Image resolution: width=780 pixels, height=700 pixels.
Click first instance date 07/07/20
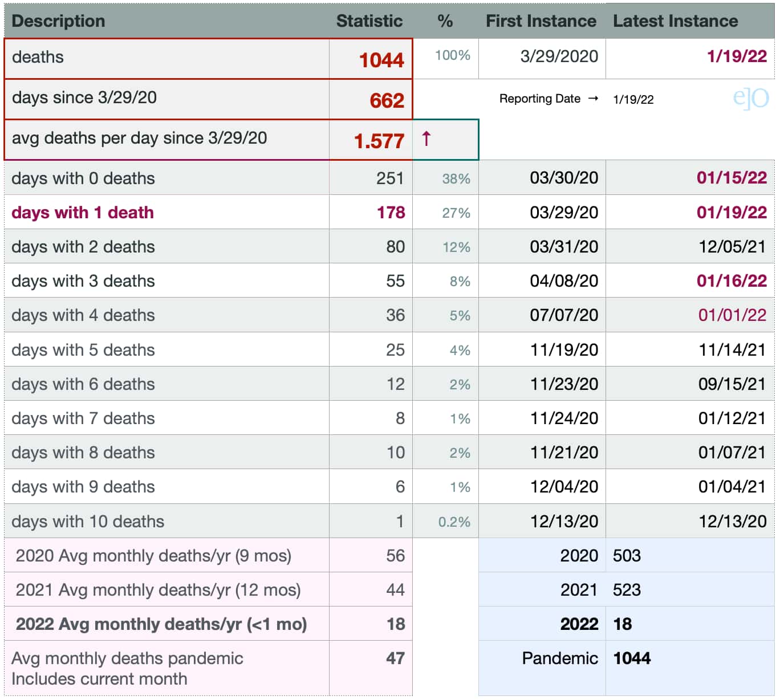564,315
